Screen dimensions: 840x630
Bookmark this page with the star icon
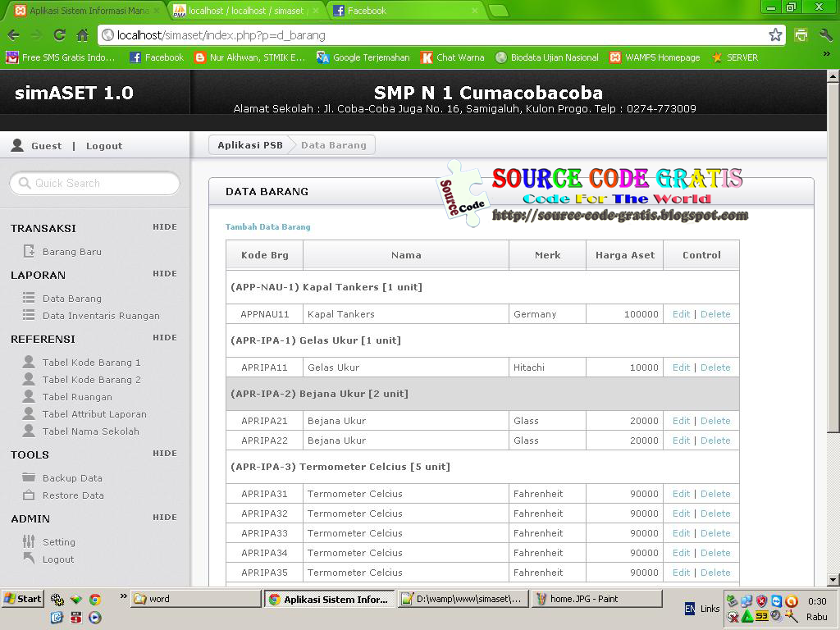777,36
